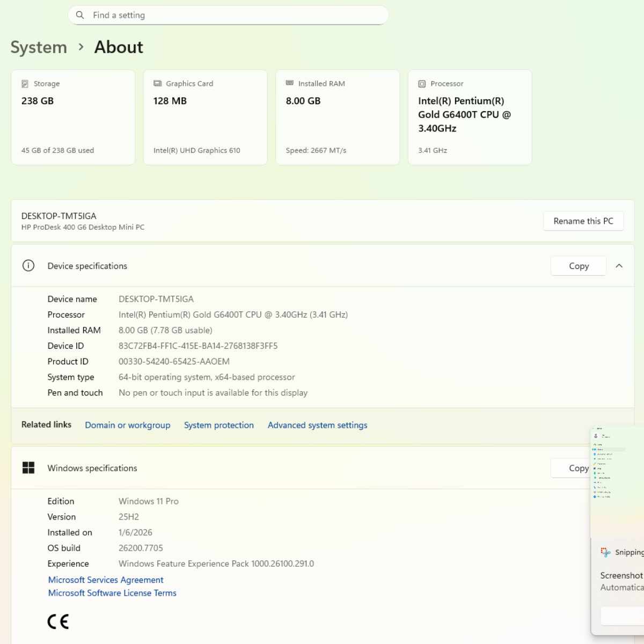Click the Device specifications header
Image resolution: width=644 pixels, height=644 pixels.
tap(323, 266)
